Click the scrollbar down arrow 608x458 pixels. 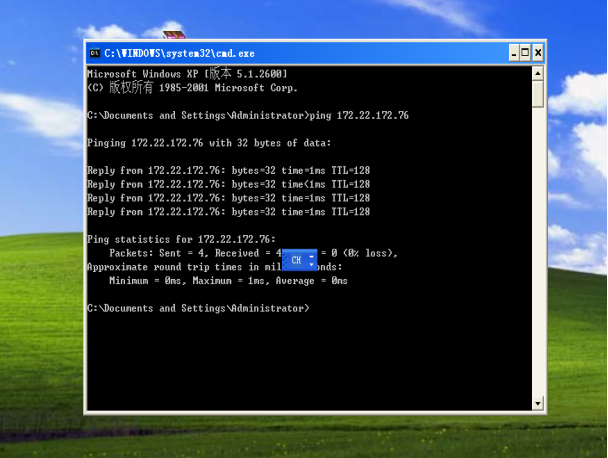[x=538, y=404]
